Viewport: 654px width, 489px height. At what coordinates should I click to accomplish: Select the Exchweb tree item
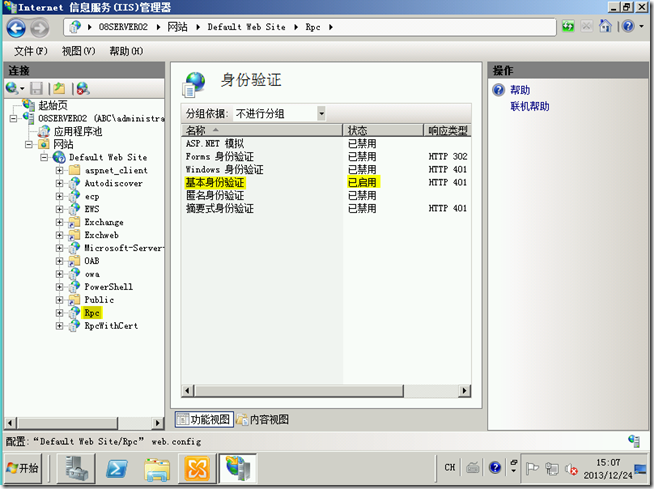click(102, 235)
